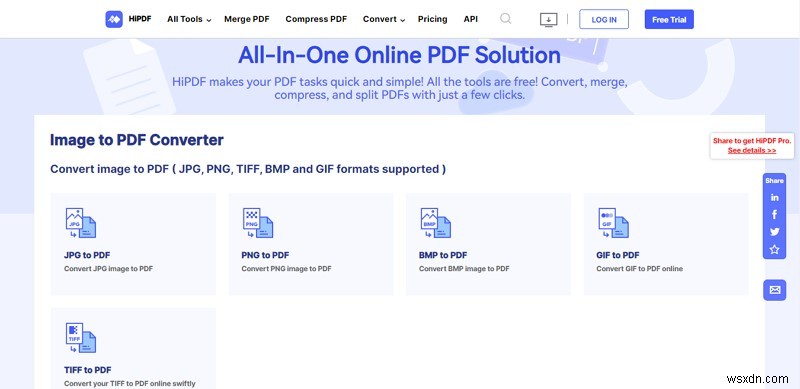The image size is (800, 389).
Task: Click the 'Share' label on sidebar
Action: 774,181
